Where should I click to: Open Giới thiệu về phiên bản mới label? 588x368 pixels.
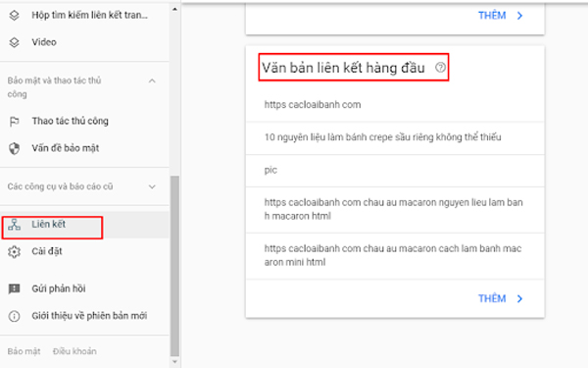(89, 316)
